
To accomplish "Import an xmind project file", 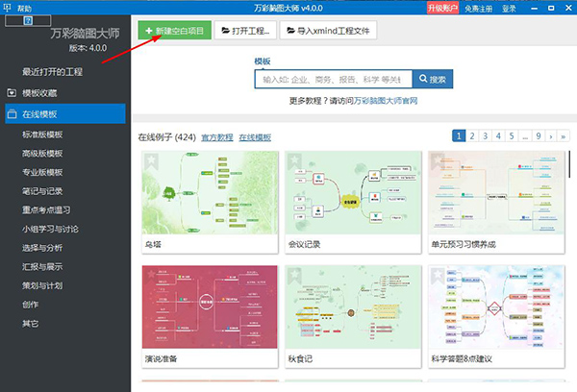I will pos(328,31).
